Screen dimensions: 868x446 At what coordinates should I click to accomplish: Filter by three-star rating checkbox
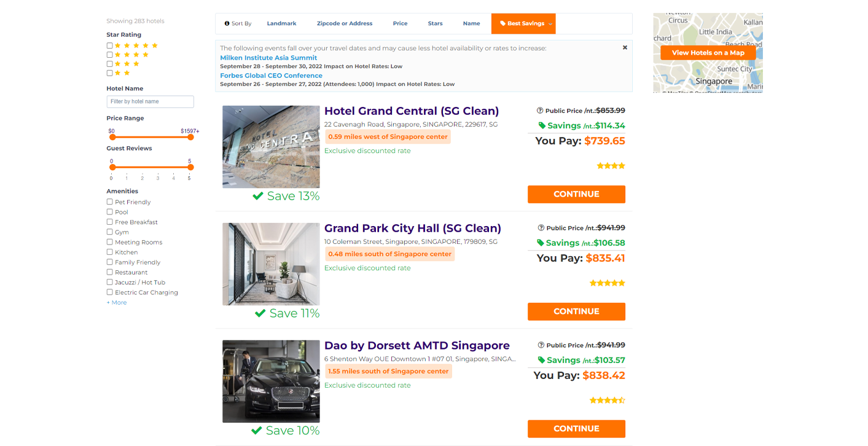109,64
